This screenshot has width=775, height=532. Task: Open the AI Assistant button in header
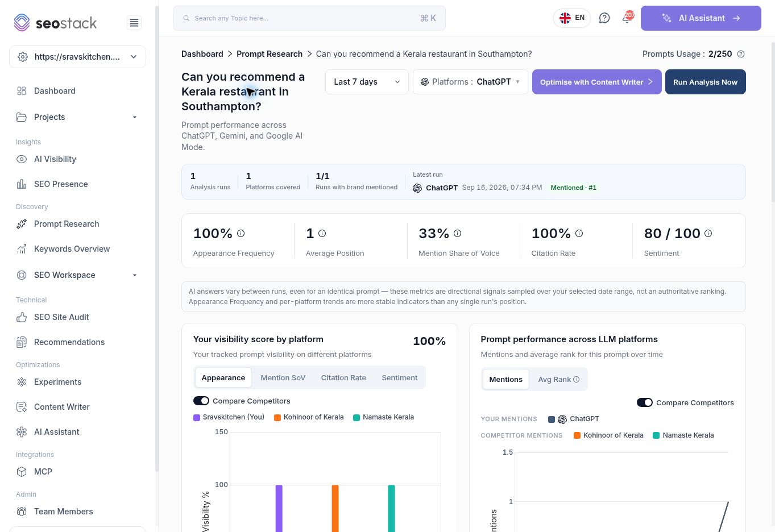click(x=701, y=18)
